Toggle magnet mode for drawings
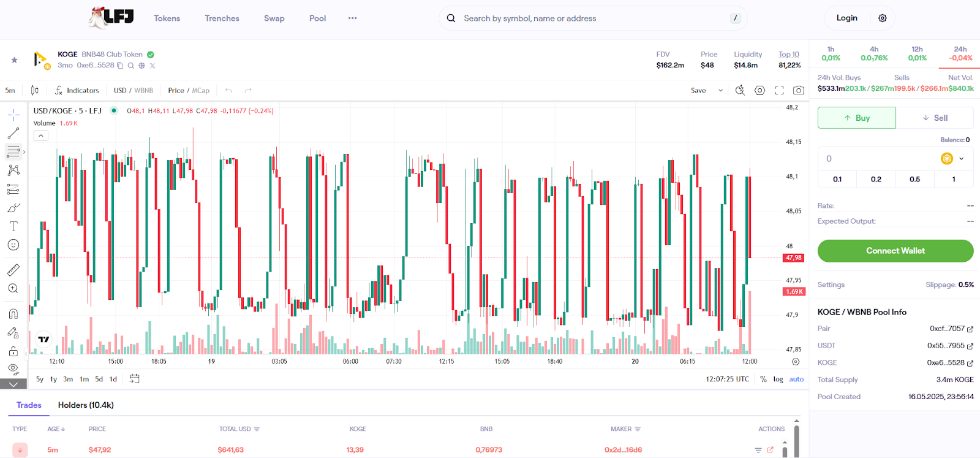 click(13, 314)
